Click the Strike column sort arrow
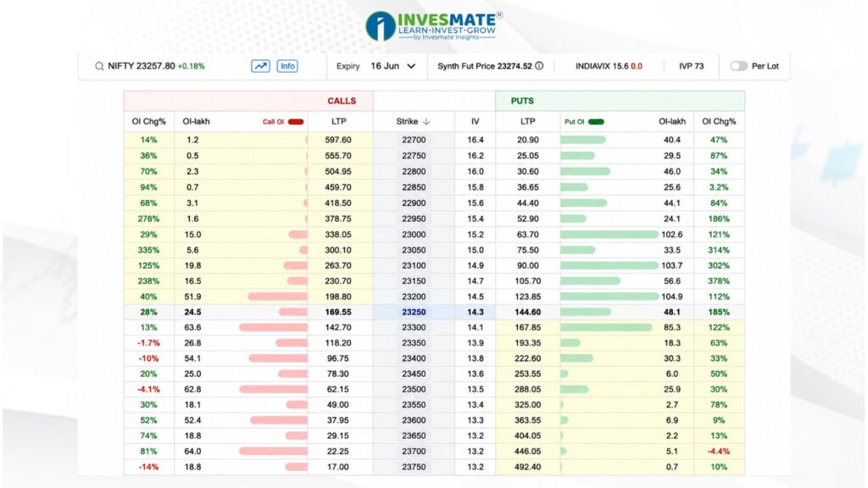868x488 pixels. 426,122
